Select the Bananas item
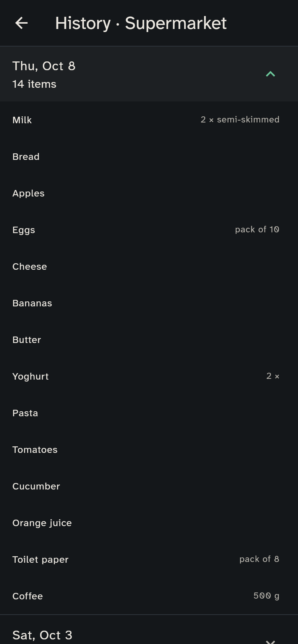Image resolution: width=298 pixels, height=644 pixels. click(149, 303)
